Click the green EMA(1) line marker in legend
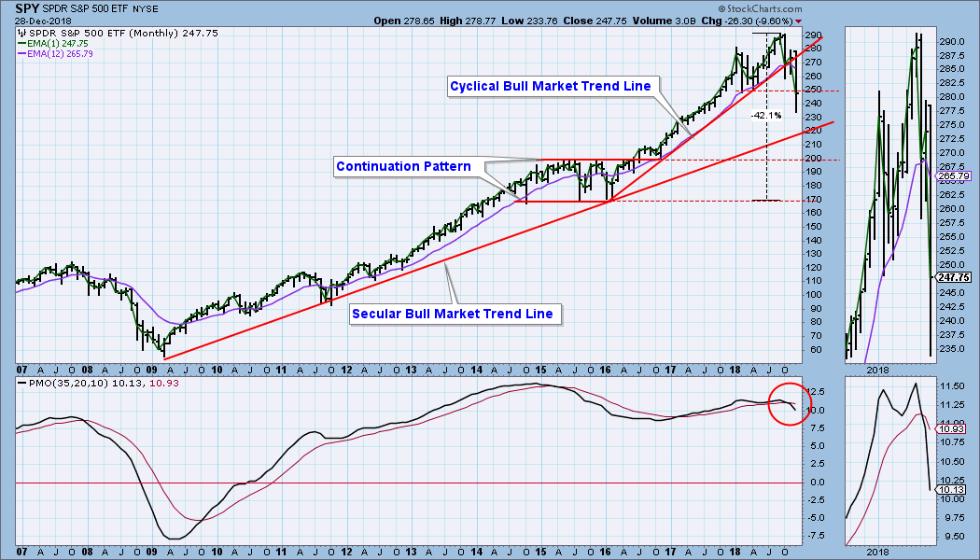980x560 pixels. tap(21, 44)
